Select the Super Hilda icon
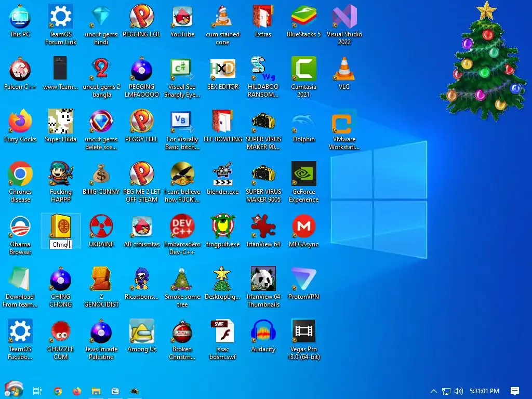 point(61,126)
